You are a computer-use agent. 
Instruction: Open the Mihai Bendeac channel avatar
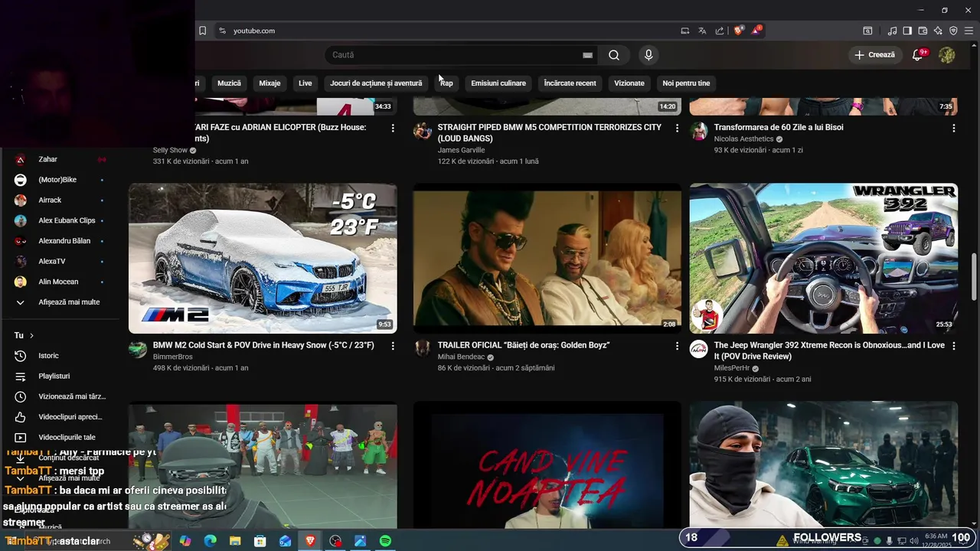click(422, 349)
